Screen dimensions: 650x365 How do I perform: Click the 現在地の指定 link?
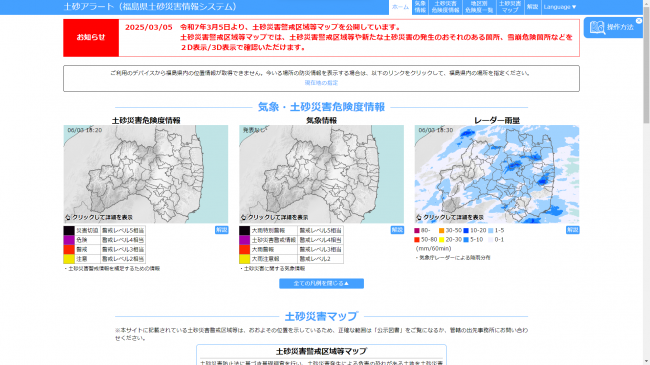pyautogui.click(x=321, y=83)
